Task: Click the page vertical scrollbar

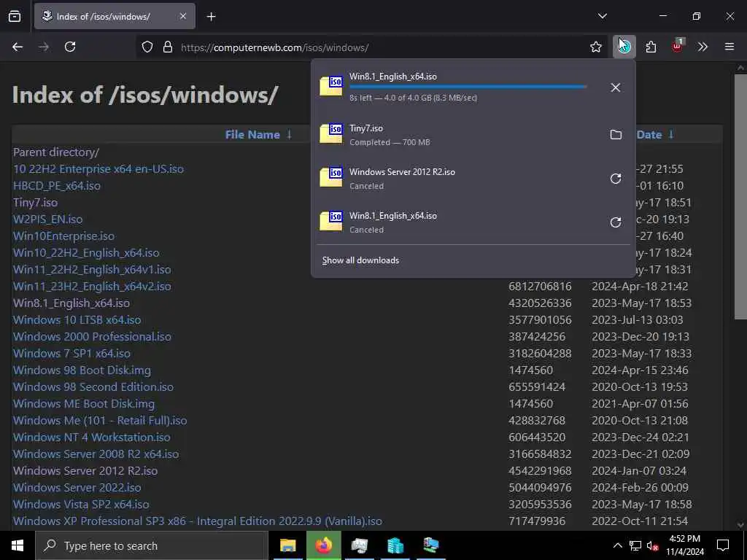Action: tap(740, 196)
